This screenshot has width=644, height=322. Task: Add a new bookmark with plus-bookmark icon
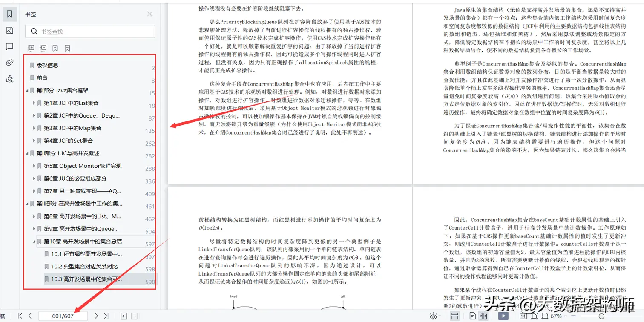pos(55,48)
